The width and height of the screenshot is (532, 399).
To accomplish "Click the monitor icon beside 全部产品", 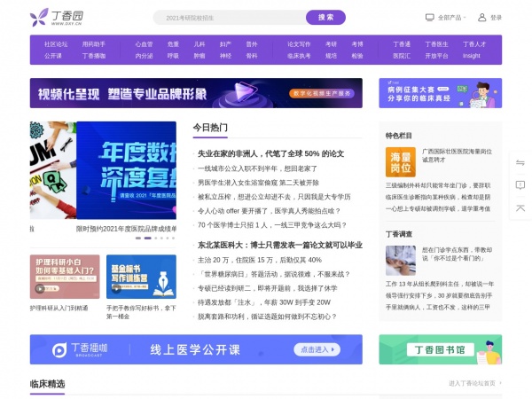I will 429,18.
